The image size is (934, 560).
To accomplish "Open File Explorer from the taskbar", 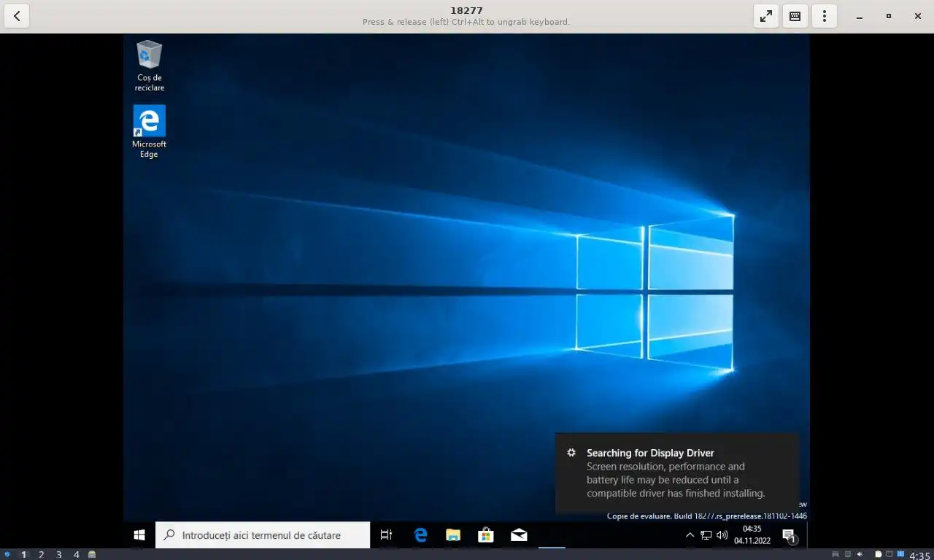I will click(x=453, y=535).
